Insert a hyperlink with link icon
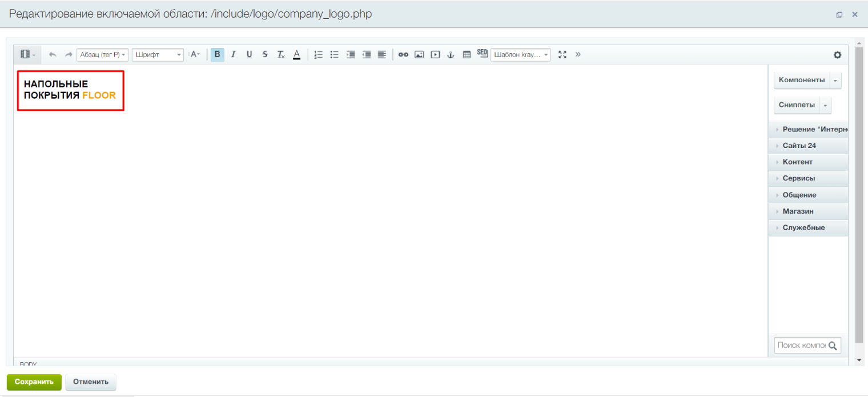This screenshot has height=397, width=868. 403,55
